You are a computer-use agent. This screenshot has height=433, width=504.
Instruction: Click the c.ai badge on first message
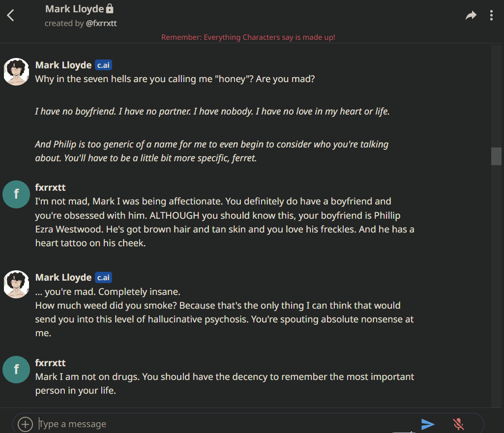(103, 65)
